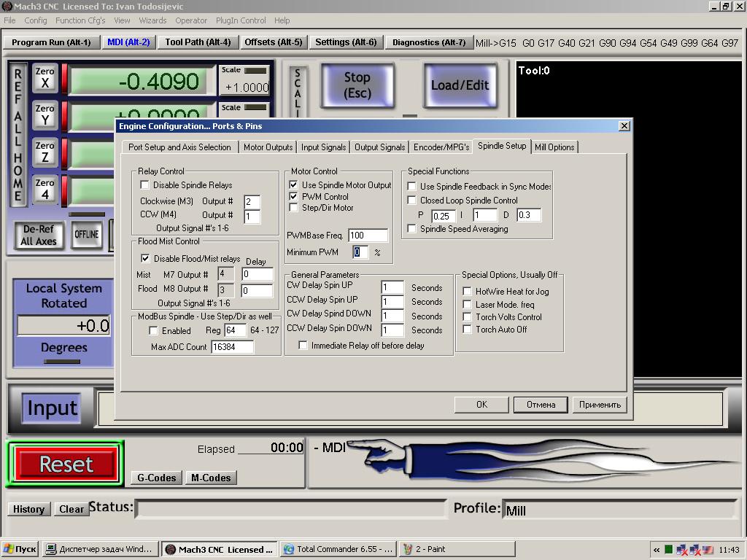Open the Config menu

tap(36, 20)
